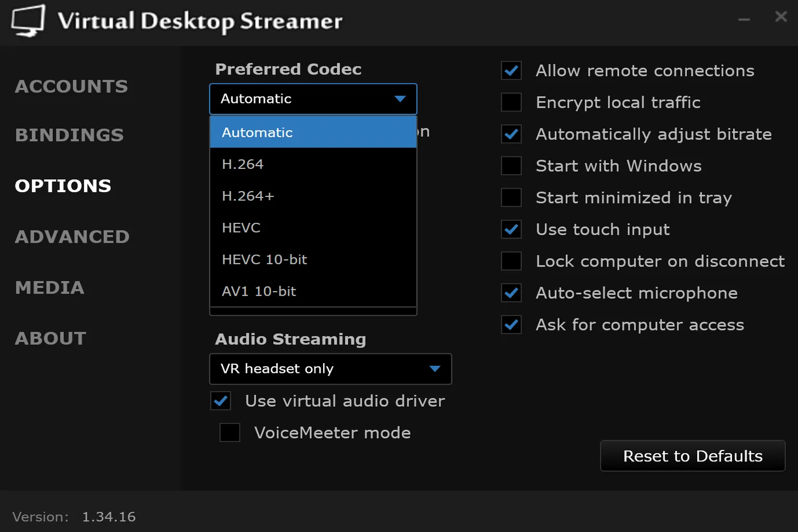Viewport: 798px width, 532px height.
Task: Turn off Automatically adjust bitrate
Action: click(511, 134)
